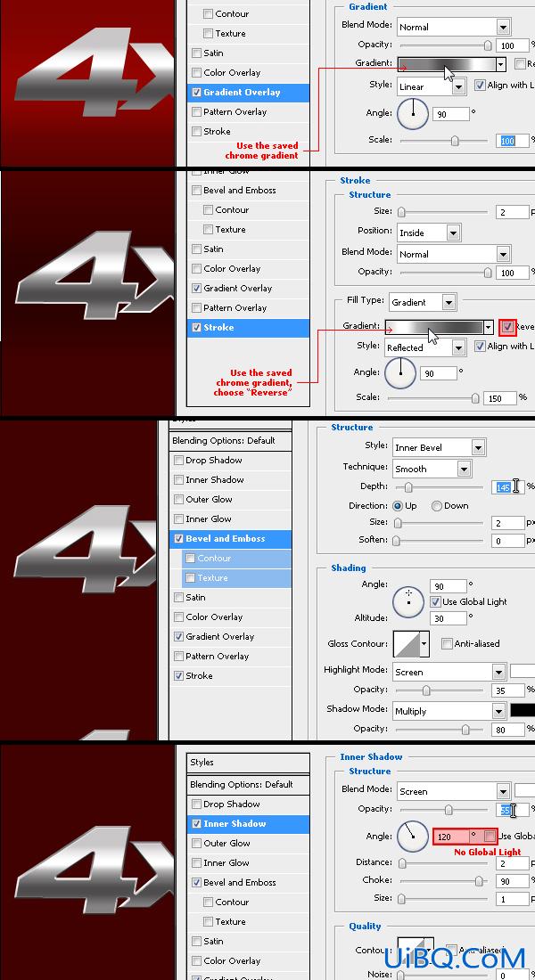
Task: Click the Stroke Scale field showing 150
Action: (x=500, y=398)
